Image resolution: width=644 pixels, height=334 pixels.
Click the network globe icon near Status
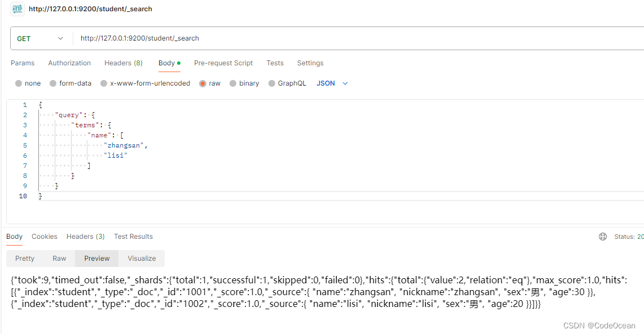602,237
